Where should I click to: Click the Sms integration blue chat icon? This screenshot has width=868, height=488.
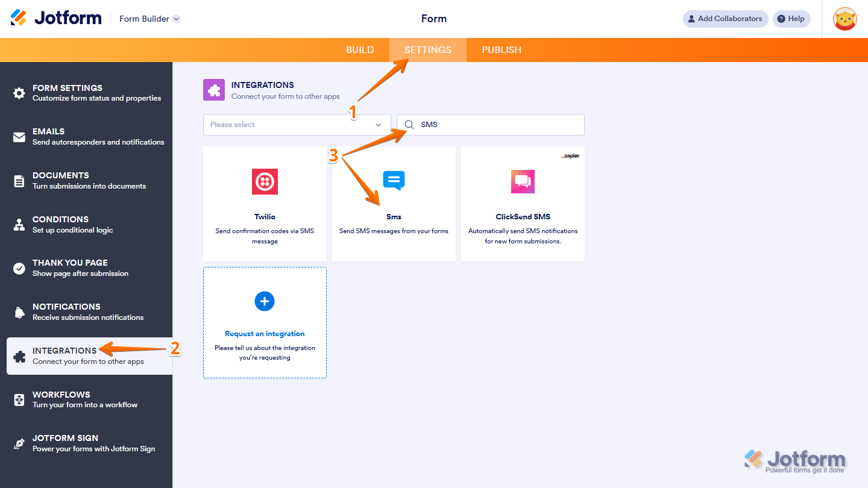tap(394, 181)
